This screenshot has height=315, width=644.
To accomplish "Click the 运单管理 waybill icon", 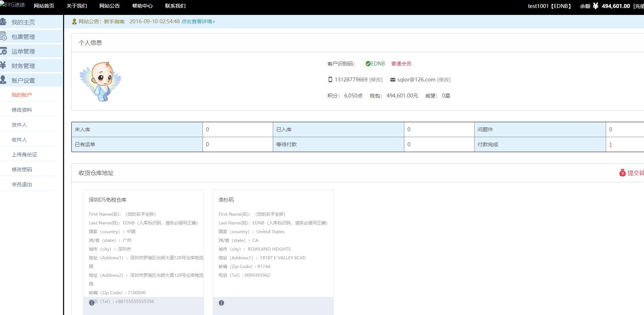I will point(3,51).
